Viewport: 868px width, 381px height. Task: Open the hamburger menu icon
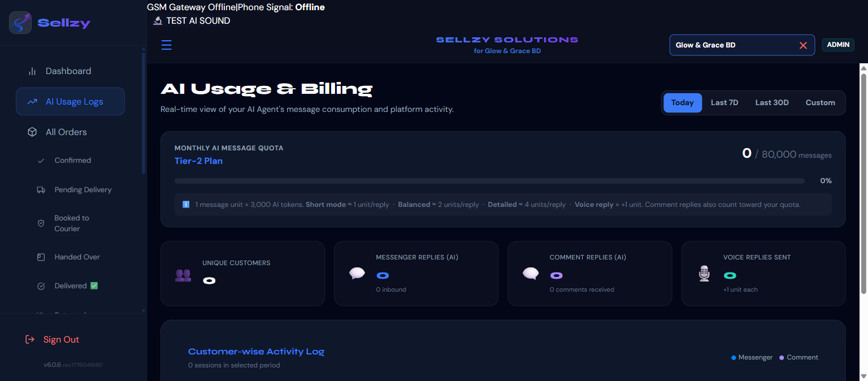coord(166,45)
